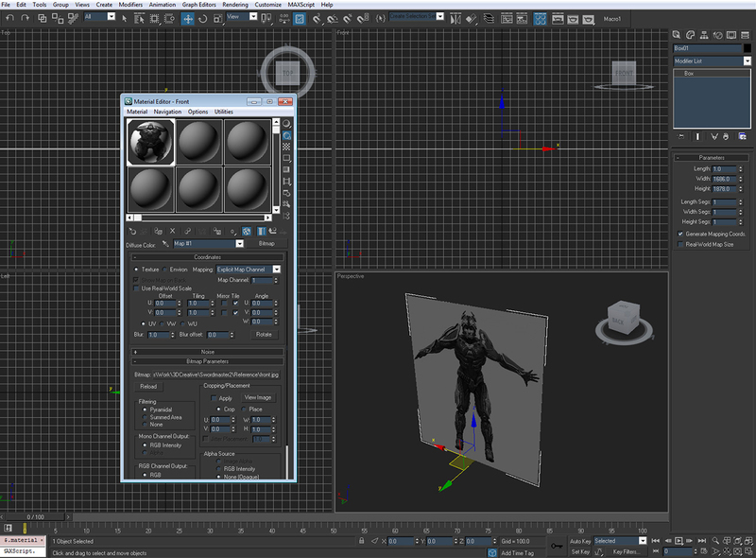Click the Material Editor toolbar icon
Image resolution: width=756 pixels, height=558 pixels.
click(540, 19)
